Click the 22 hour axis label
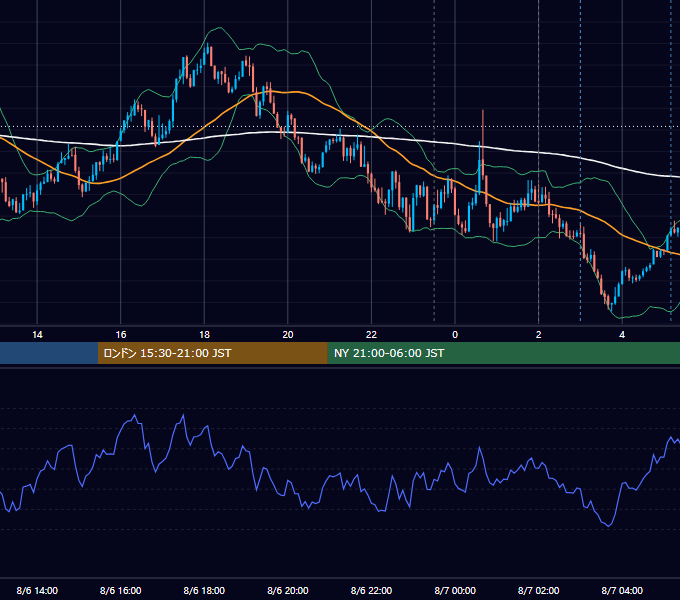 click(371, 335)
